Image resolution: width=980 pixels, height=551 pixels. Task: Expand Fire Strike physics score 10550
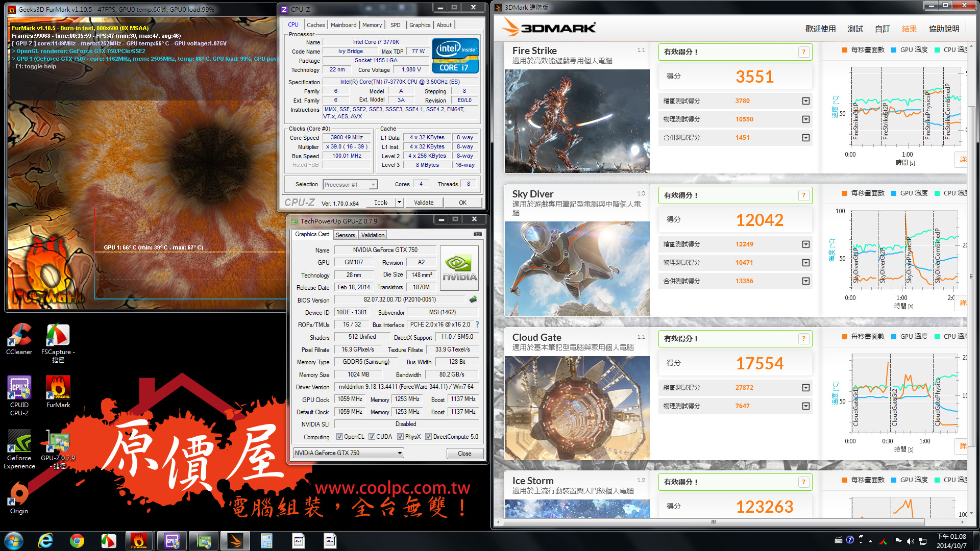point(805,119)
